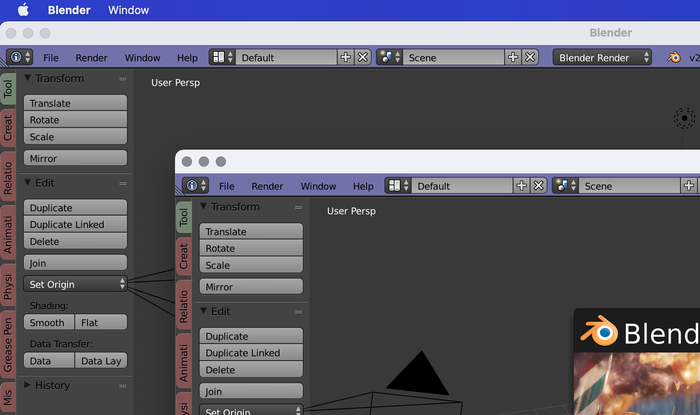Open Window menu in back Blender window
700x415 pixels.
click(142, 58)
